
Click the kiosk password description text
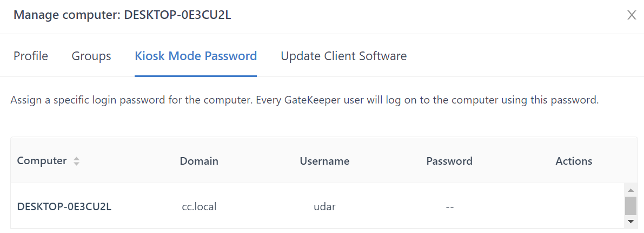coord(304,100)
